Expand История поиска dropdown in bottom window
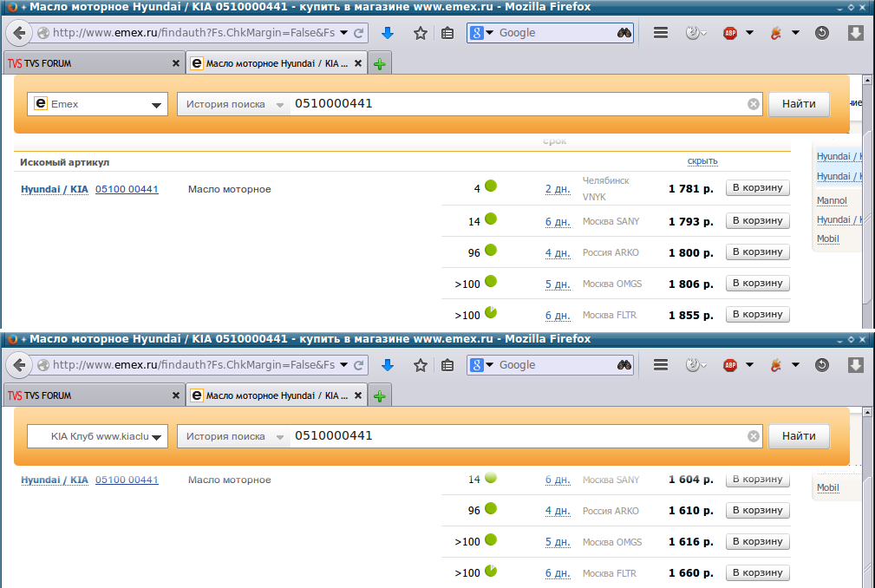This screenshot has height=588, width=875. [x=234, y=436]
